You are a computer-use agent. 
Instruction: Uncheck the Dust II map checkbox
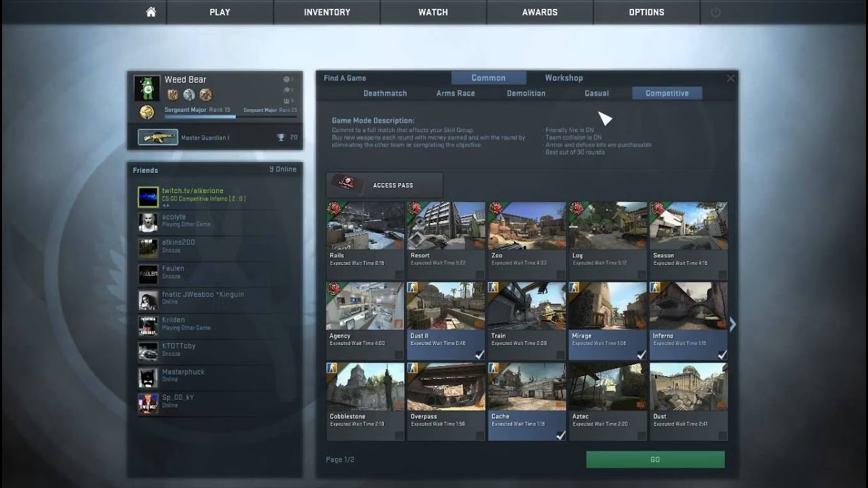coord(479,354)
